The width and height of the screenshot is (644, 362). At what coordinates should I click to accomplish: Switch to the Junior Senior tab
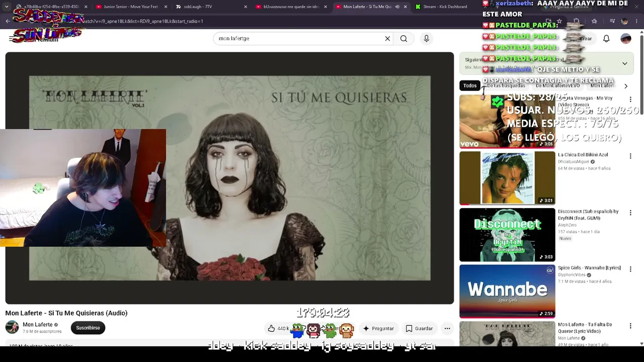(x=130, y=7)
